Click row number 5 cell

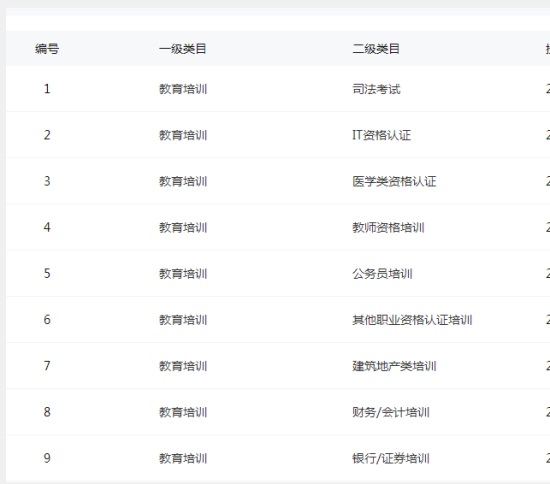click(x=47, y=273)
